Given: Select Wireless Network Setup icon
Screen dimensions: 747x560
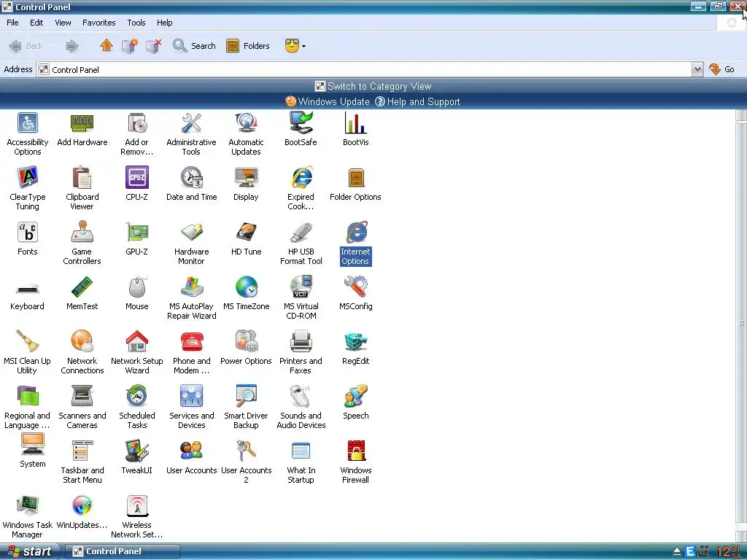Looking at the screenshot, I should 137,506.
